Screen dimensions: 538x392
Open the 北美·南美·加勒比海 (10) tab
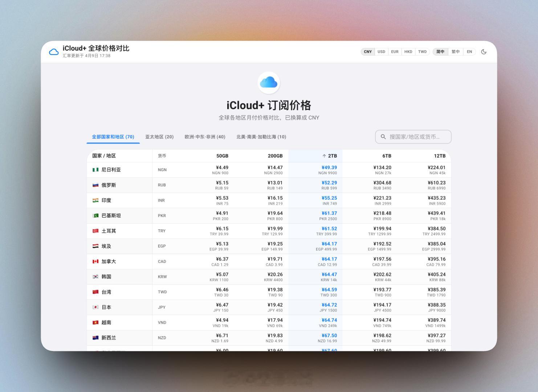261,137
